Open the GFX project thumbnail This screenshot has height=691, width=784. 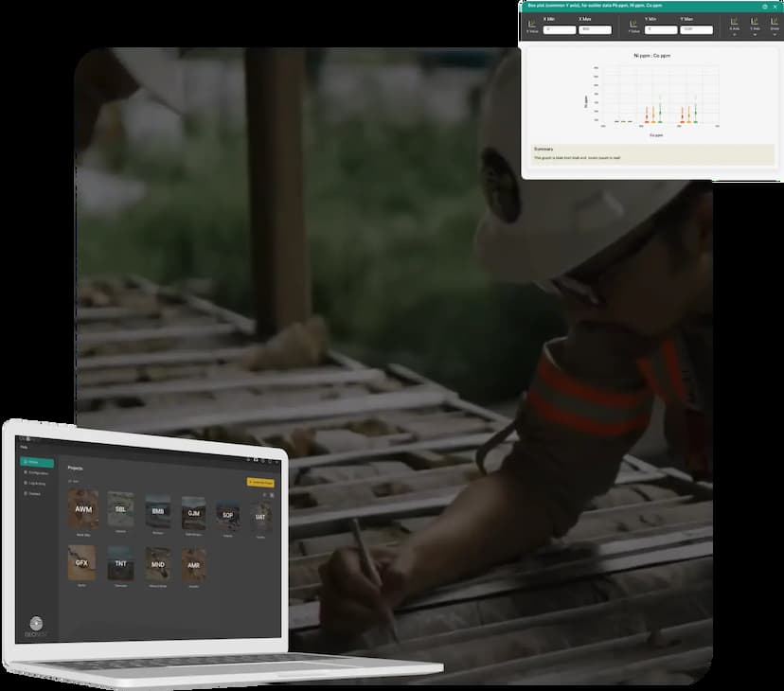[x=81, y=563]
